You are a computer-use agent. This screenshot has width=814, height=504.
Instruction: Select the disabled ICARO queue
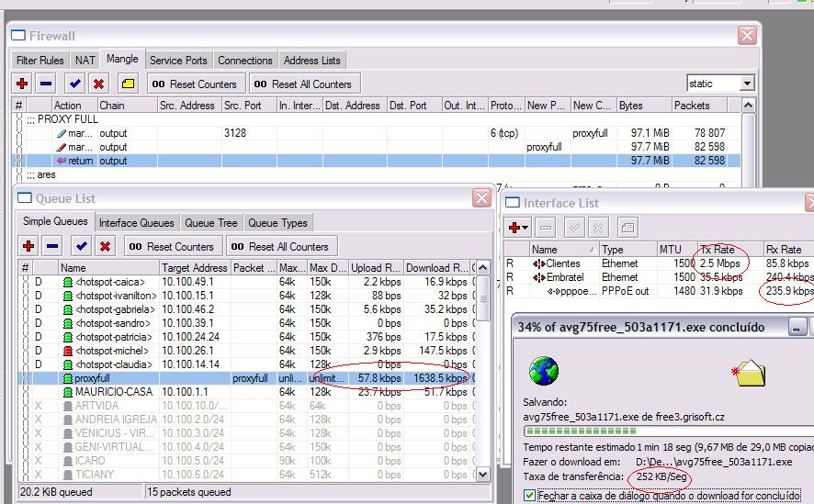point(247,461)
